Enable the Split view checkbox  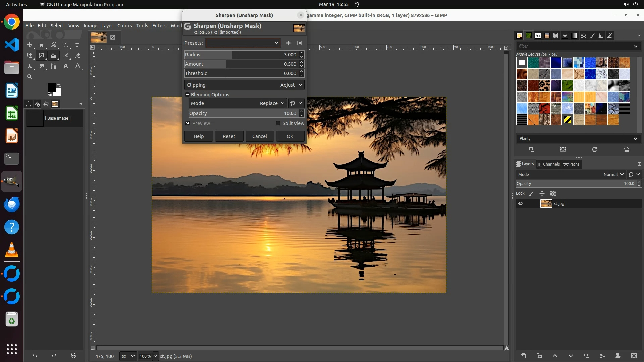pyautogui.click(x=278, y=123)
